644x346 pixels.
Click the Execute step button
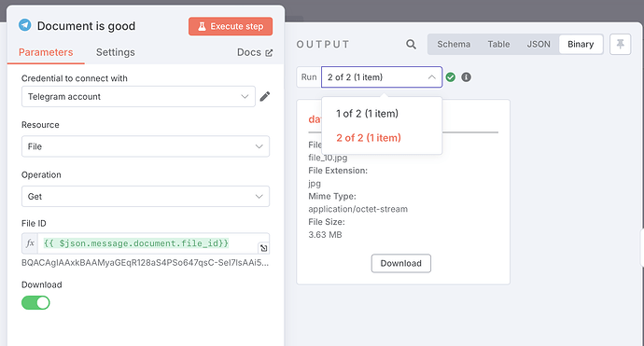click(231, 26)
